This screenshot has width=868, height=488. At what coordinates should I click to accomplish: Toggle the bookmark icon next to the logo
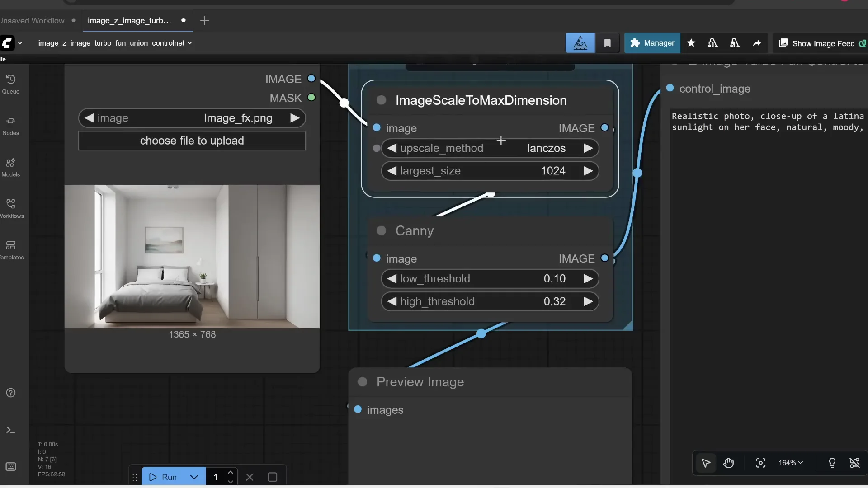[608, 43]
